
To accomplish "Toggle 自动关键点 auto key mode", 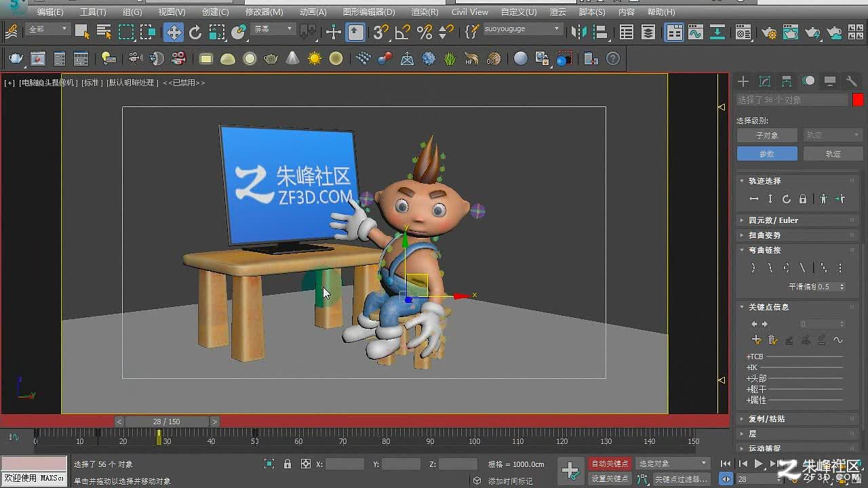I will pyautogui.click(x=610, y=464).
